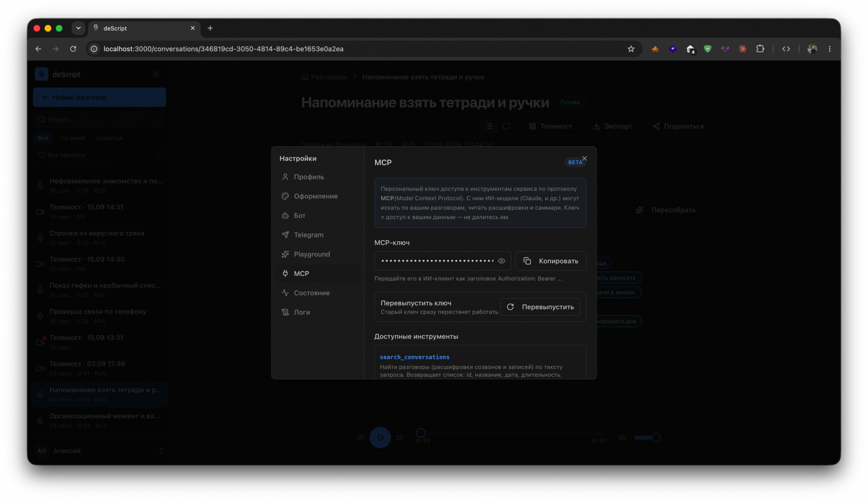The height and width of the screenshot is (501, 868).
Task: Reload the browser page
Action: (73, 49)
